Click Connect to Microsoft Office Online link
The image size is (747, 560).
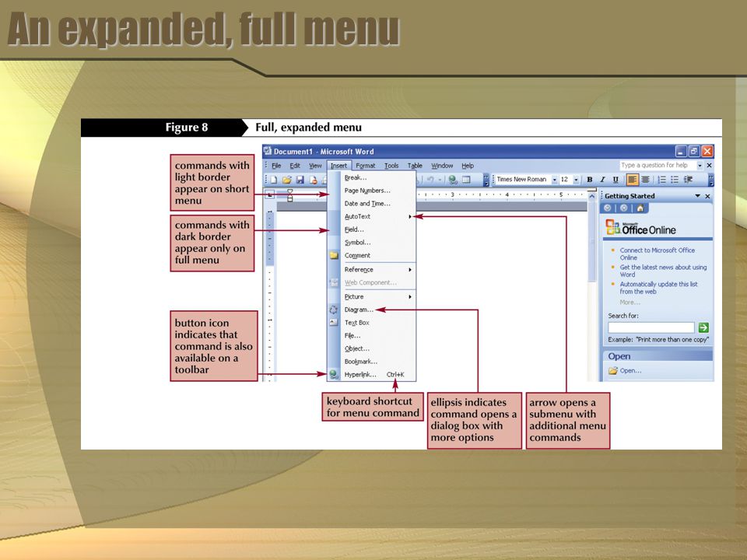click(657, 254)
